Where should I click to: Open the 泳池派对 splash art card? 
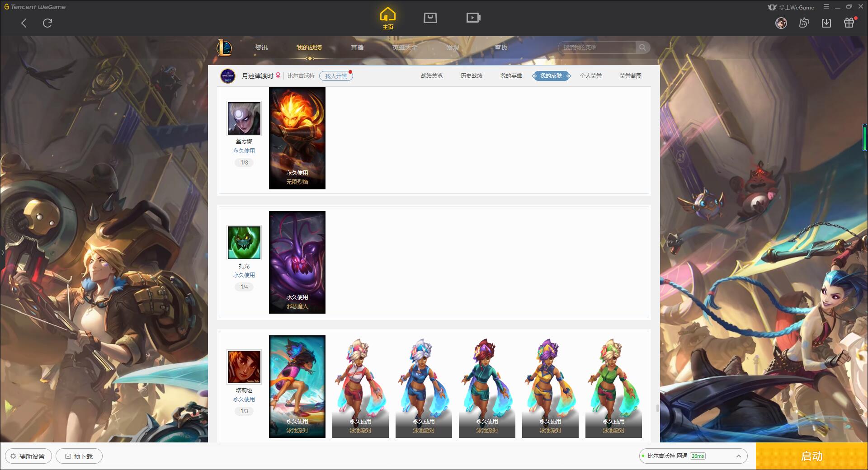coord(297,386)
